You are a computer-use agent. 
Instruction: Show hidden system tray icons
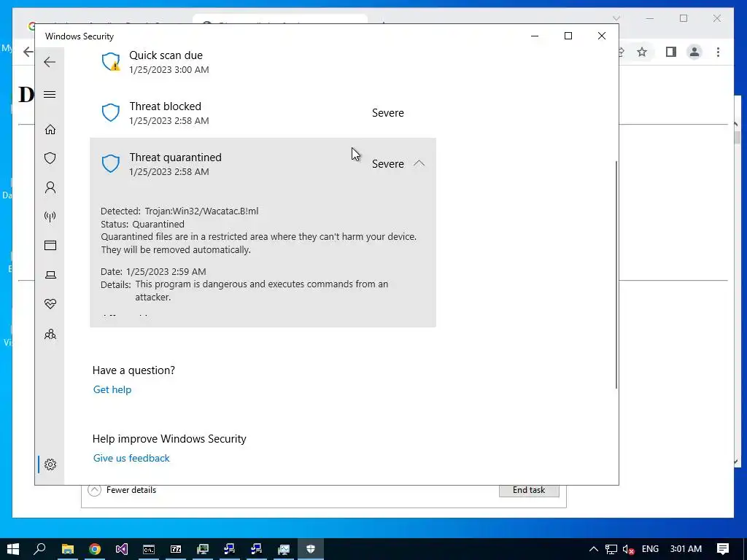point(594,549)
